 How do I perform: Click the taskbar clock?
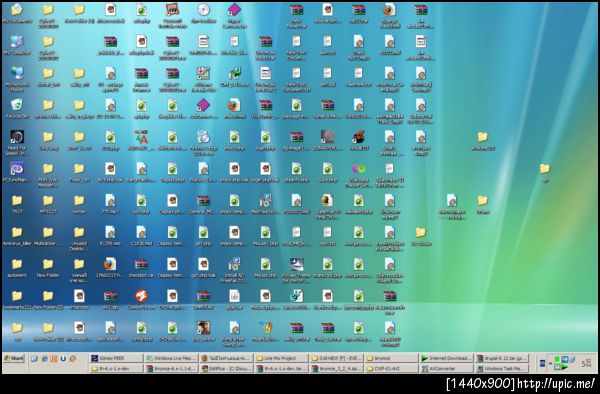(587, 363)
